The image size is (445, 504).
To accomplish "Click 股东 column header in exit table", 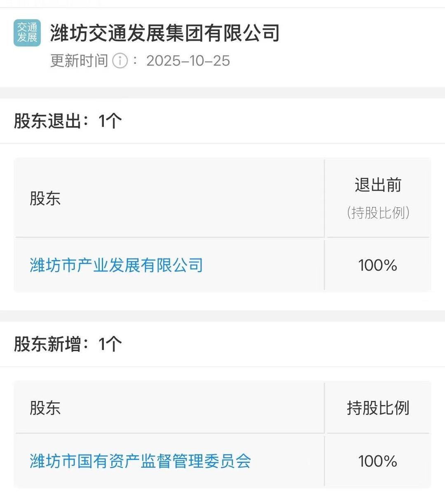I will tap(45, 198).
